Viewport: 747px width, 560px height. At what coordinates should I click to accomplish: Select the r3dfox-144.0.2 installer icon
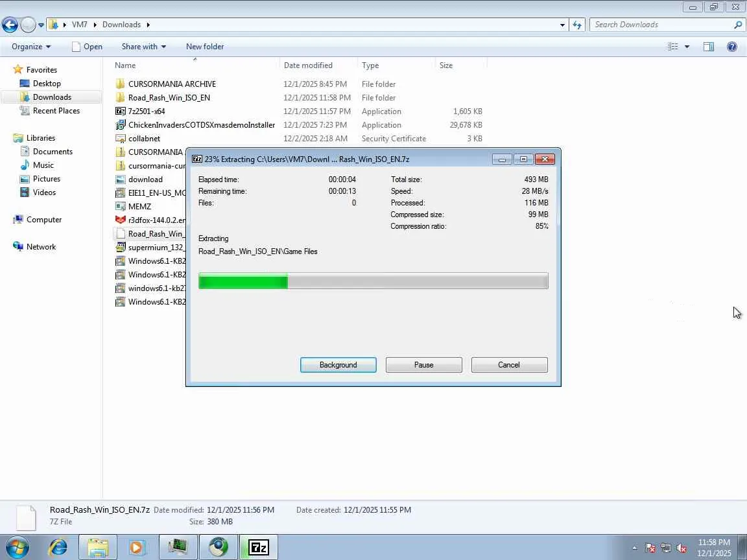coord(121,220)
